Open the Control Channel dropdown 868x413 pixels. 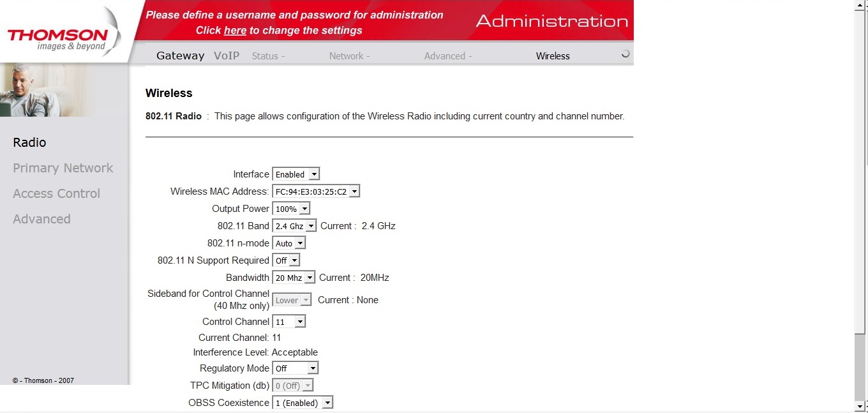[289, 322]
